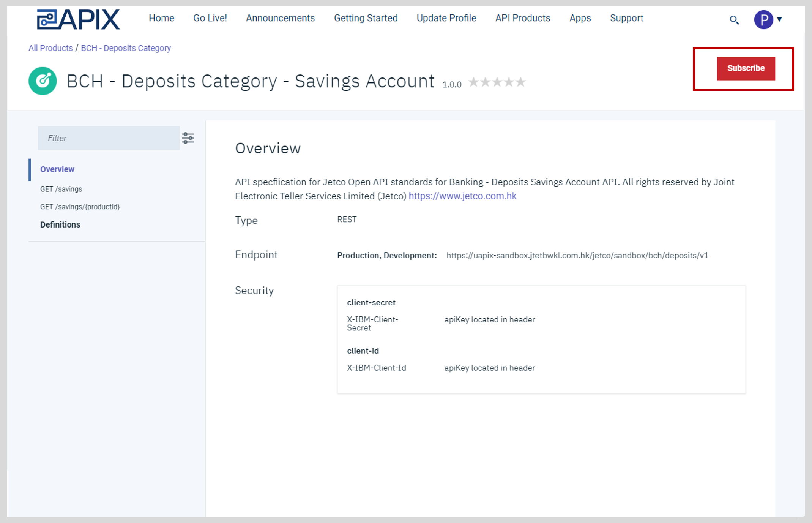
Task: Expand the profile dropdown arrow
Action: click(779, 19)
